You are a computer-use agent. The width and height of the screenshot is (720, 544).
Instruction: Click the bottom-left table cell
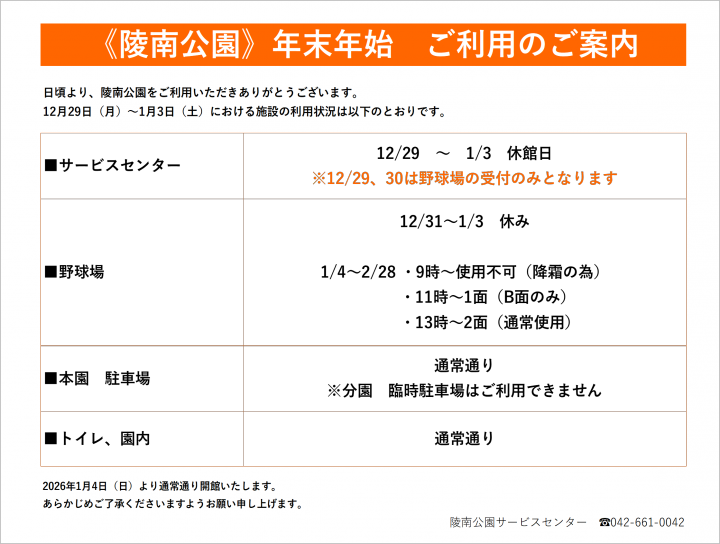coord(142,438)
